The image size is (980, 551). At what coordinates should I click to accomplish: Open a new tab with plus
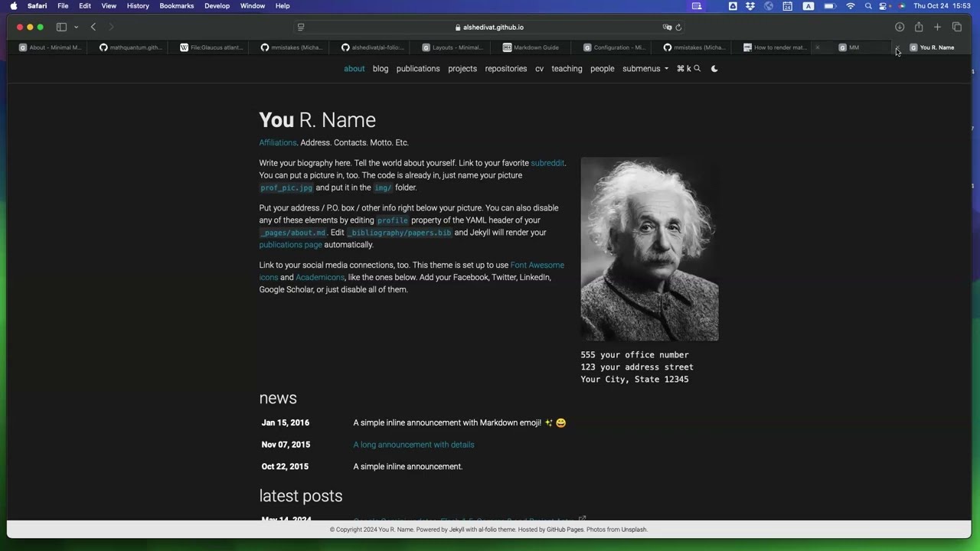click(937, 27)
